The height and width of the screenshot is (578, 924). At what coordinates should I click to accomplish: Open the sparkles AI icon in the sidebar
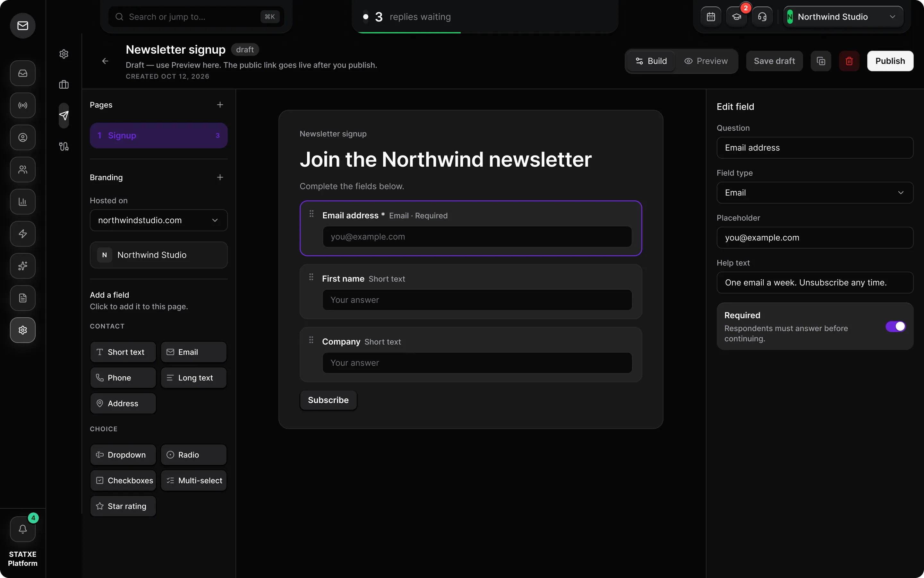pyautogui.click(x=22, y=266)
